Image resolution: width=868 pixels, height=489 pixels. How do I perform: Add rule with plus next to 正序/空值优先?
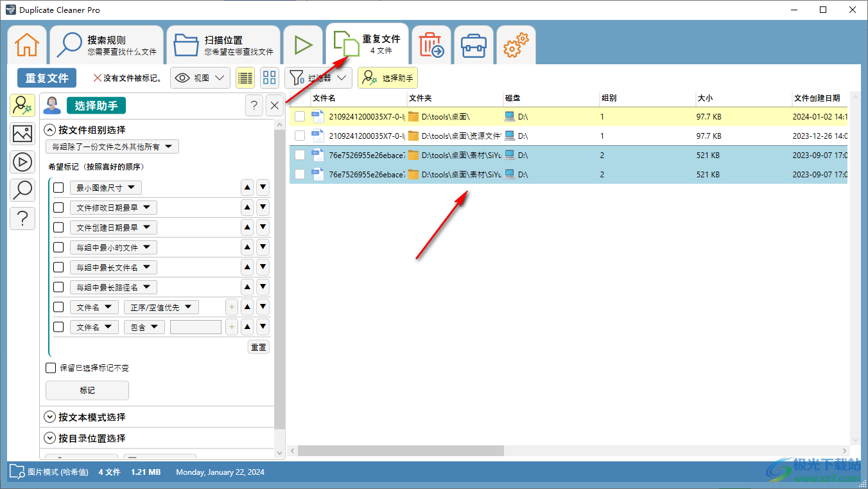pos(232,307)
